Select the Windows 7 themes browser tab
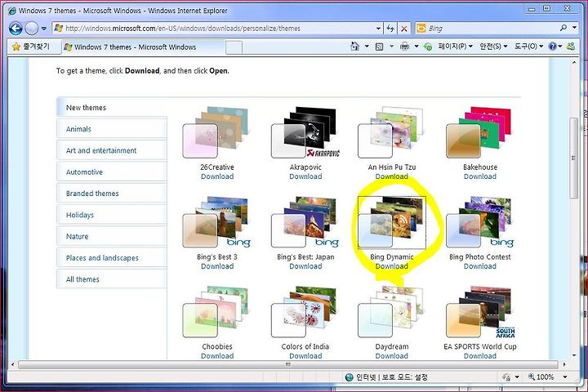The width and height of the screenshot is (588, 392). [143, 47]
